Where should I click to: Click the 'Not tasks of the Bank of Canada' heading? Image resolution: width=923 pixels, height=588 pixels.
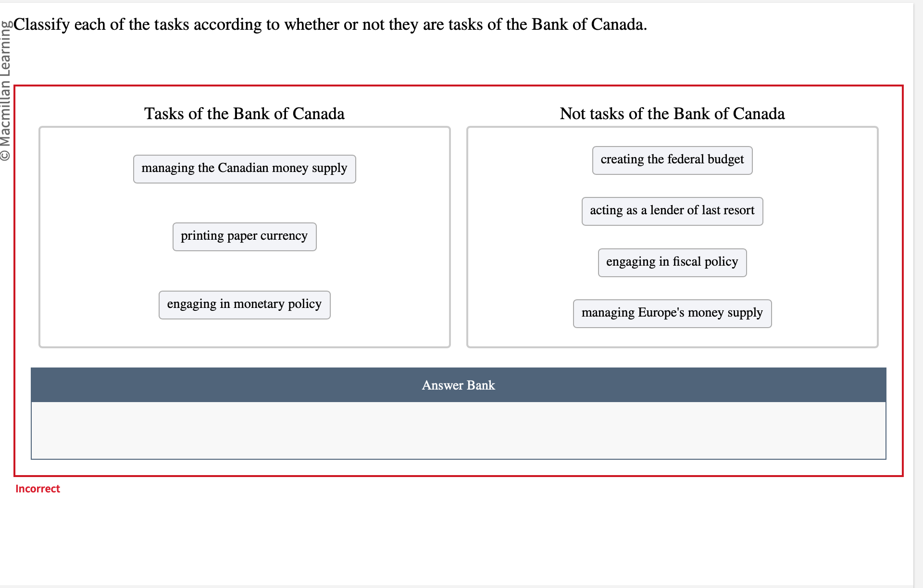(x=672, y=114)
